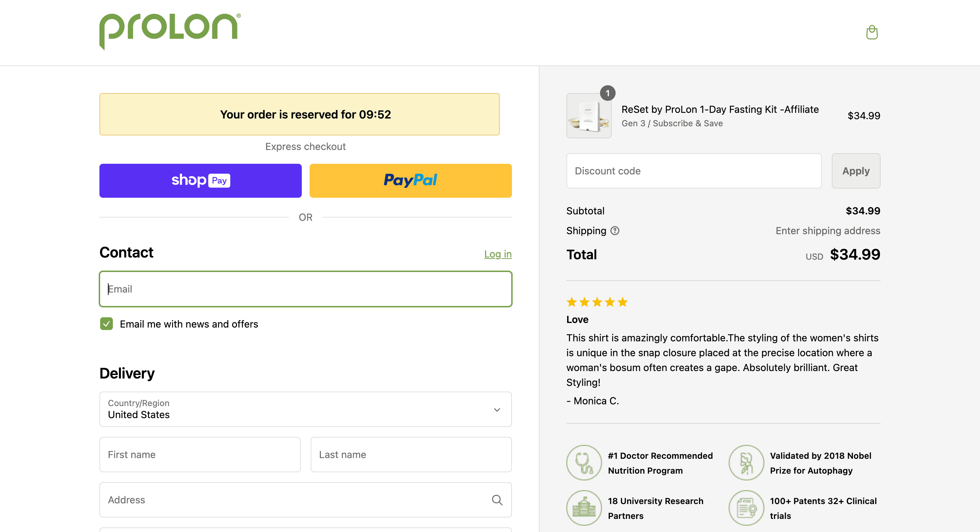Viewport: 980px width, 532px height.
Task: Click the Delivery heading
Action: (x=127, y=374)
